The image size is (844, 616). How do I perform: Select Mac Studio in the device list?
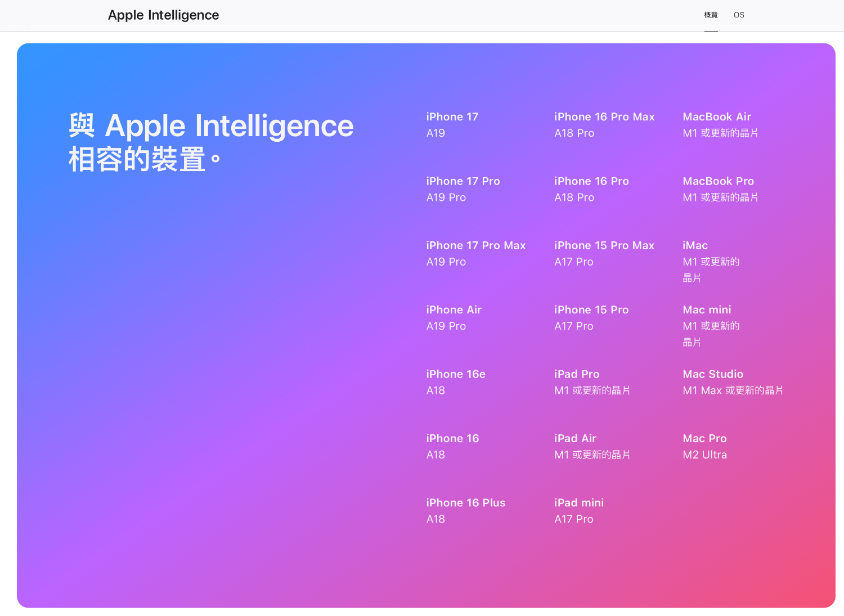(x=712, y=374)
